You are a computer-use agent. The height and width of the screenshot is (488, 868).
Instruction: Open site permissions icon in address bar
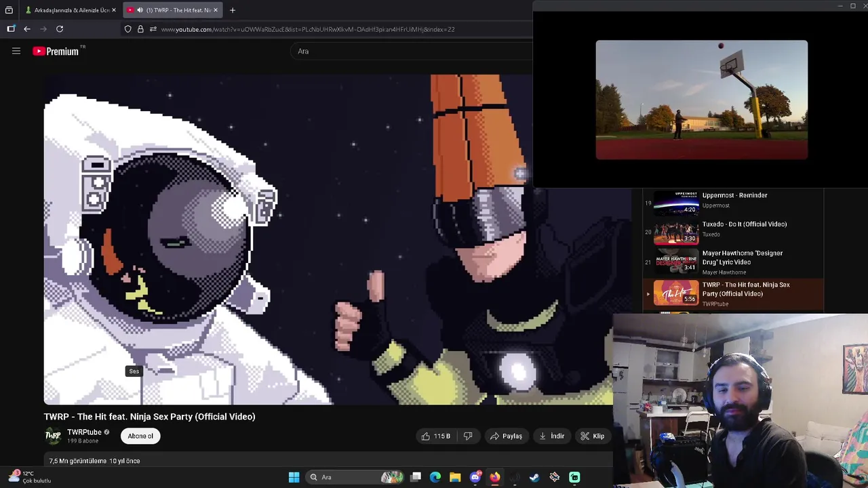click(x=153, y=29)
